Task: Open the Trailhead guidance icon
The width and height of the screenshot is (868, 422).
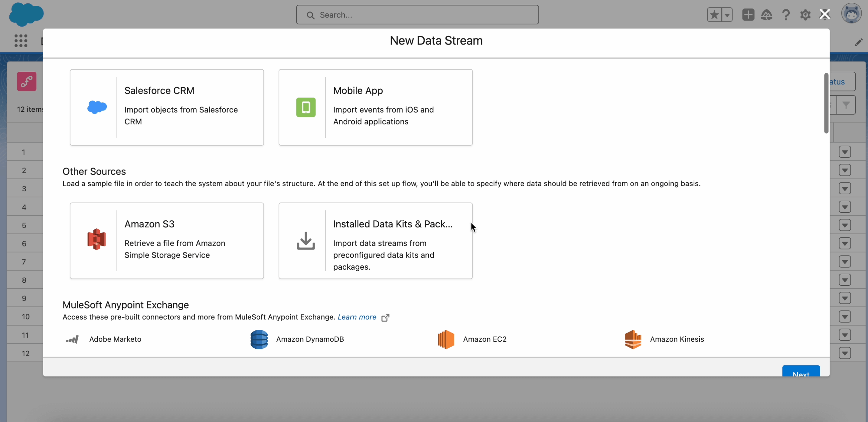Action: 767,15
